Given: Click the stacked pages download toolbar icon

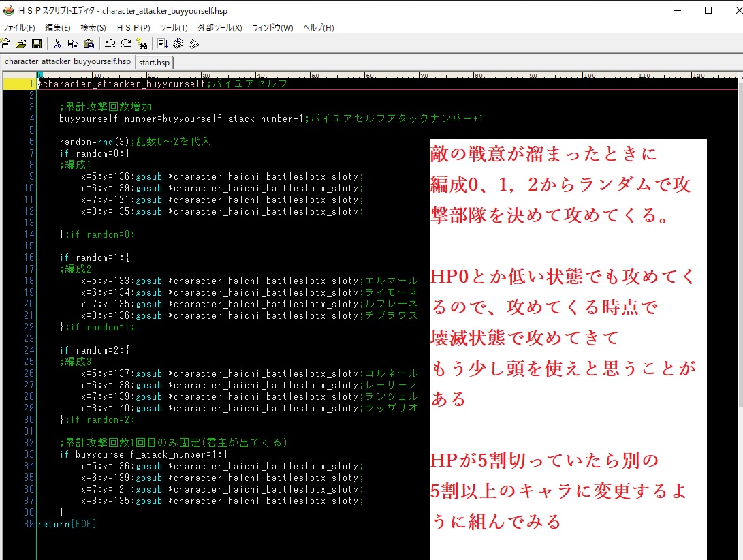Looking at the screenshot, I should click(x=178, y=44).
